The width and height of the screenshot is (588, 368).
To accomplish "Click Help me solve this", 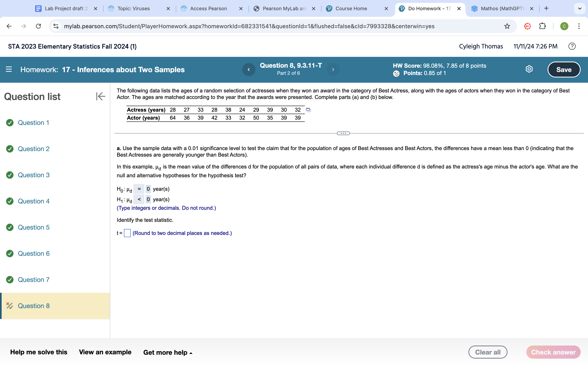I will (39, 352).
